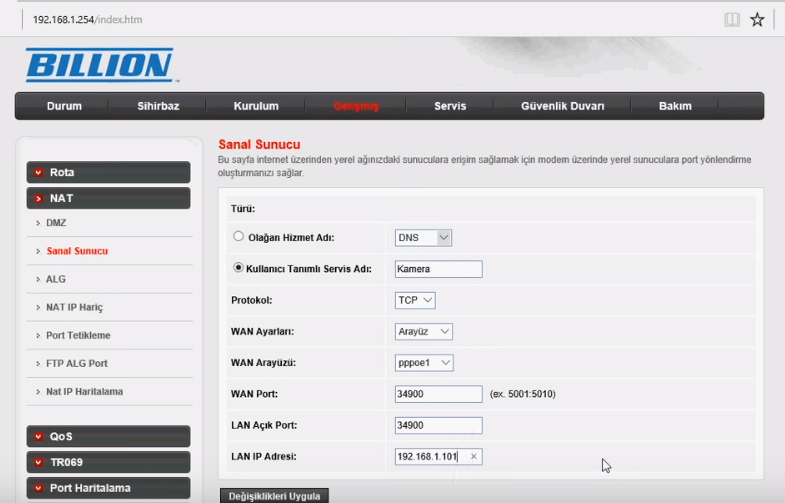Click the browser address bar URL
Screen dimensions: 785x503
tap(88, 20)
